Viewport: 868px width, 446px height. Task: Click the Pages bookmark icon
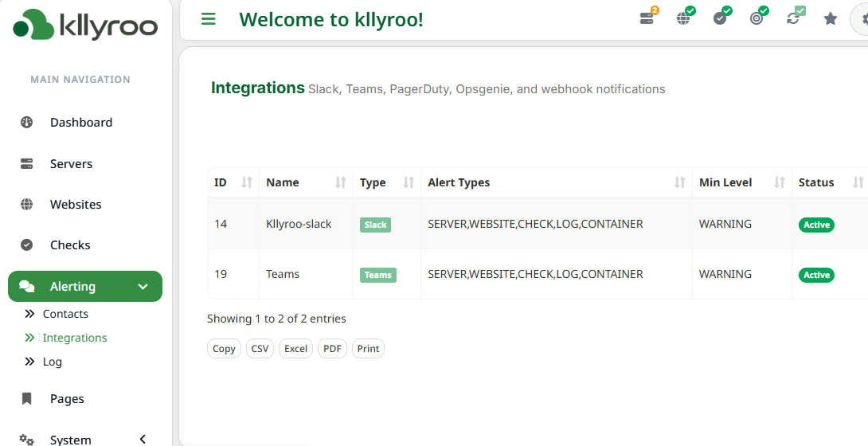click(26, 398)
